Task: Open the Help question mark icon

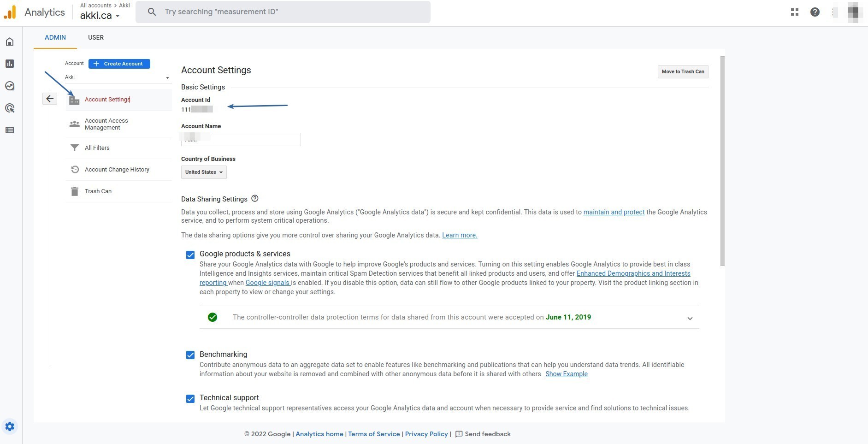Action: [x=815, y=12]
